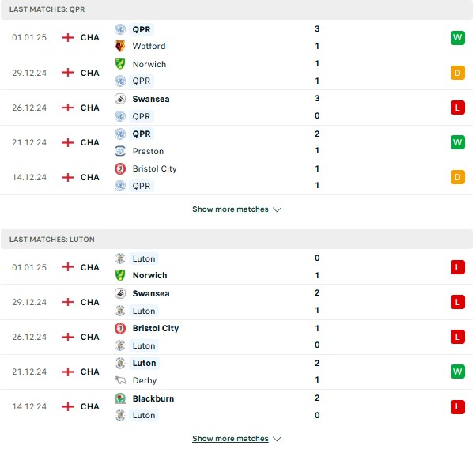Click Swansea crest in QPR matches
Viewport: 476px width, 449px height.
click(x=120, y=99)
